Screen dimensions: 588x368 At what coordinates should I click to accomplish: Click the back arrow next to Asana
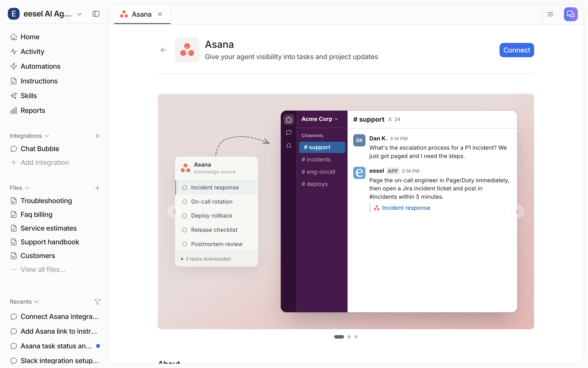point(164,50)
